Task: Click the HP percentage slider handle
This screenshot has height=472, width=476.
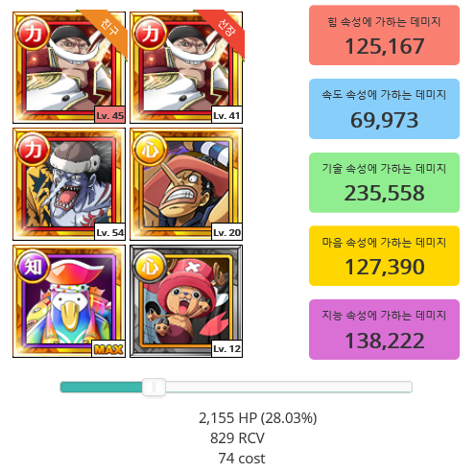Action: coord(154,387)
